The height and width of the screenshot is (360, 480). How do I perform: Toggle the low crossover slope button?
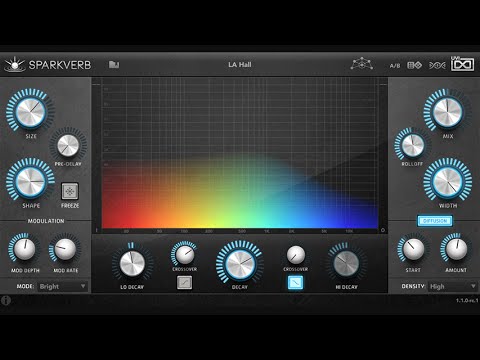(184, 282)
